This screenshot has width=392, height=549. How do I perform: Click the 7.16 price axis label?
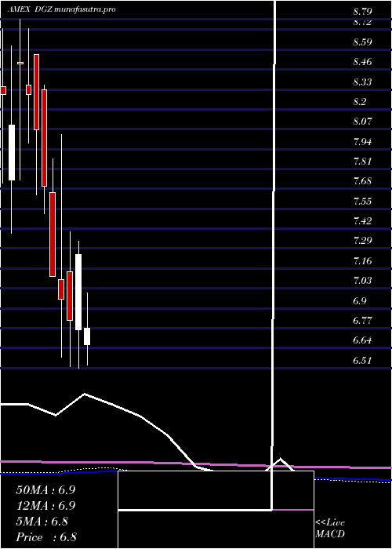click(x=362, y=261)
